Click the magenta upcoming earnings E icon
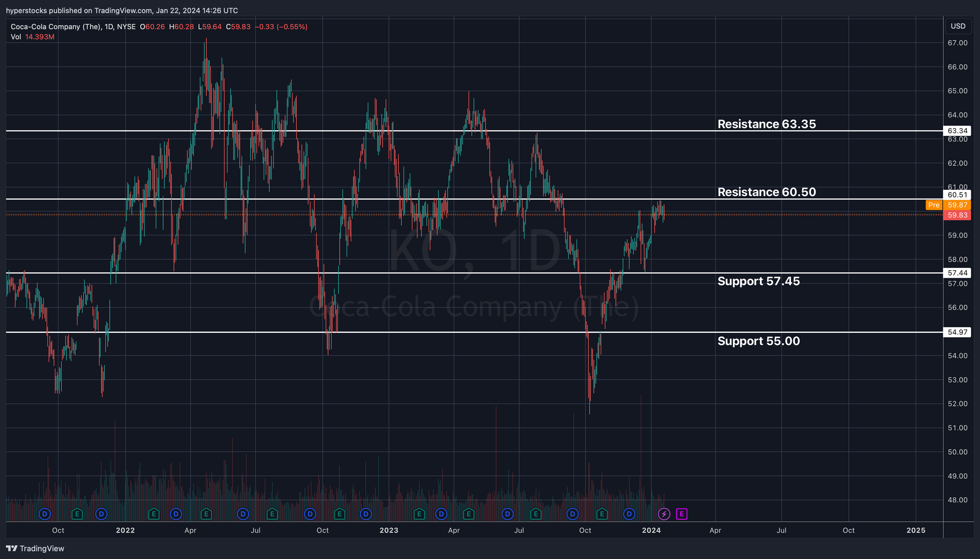Image resolution: width=980 pixels, height=559 pixels. pyautogui.click(x=682, y=514)
